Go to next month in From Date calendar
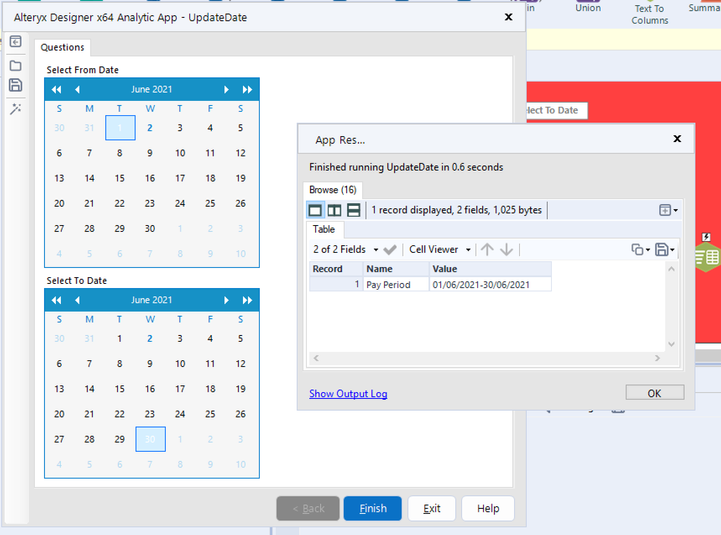 [226, 89]
